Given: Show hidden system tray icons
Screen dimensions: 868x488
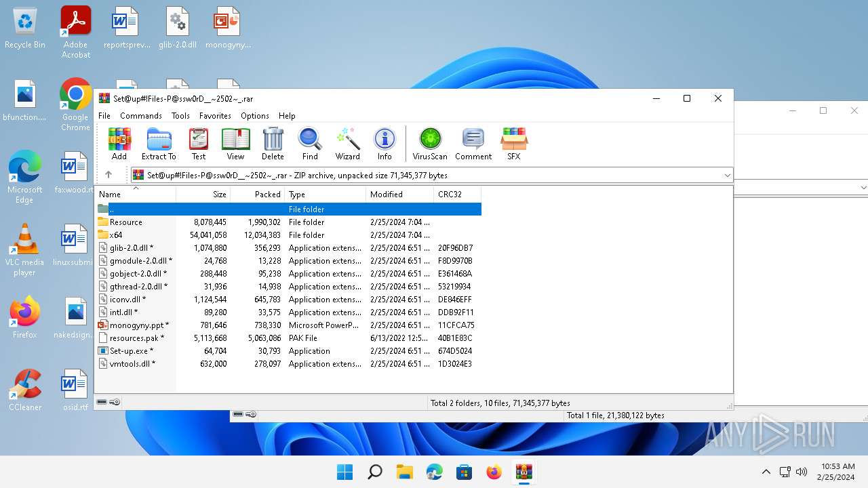Looking at the screenshot, I should point(766,472).
